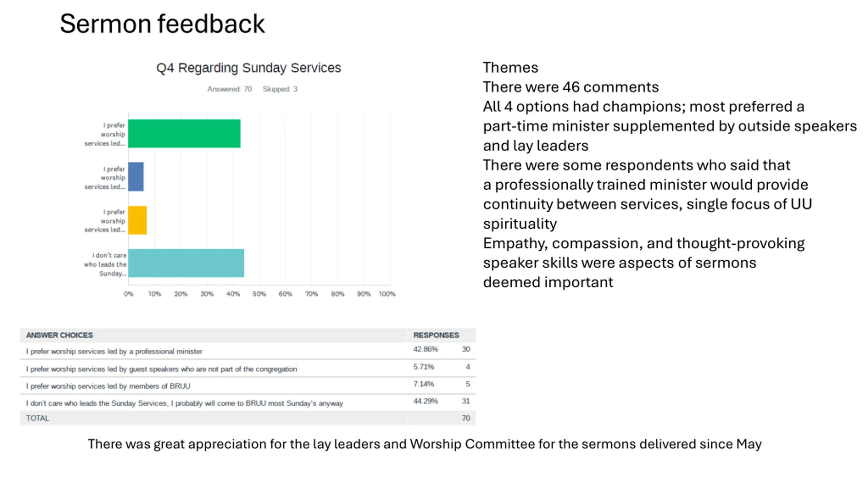
Task: Click the "Q4 Regarding Sunday Services" chart title
Action: click(x=249, y=68)
